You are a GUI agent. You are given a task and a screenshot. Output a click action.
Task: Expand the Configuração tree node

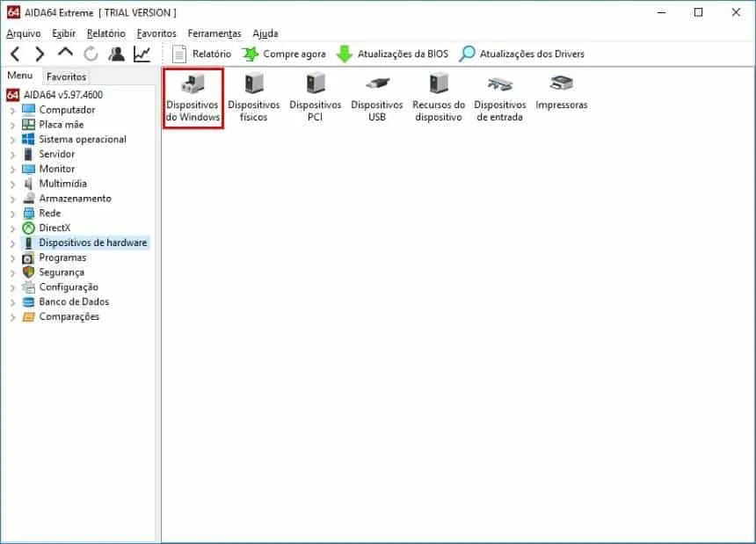pos(13,287)
